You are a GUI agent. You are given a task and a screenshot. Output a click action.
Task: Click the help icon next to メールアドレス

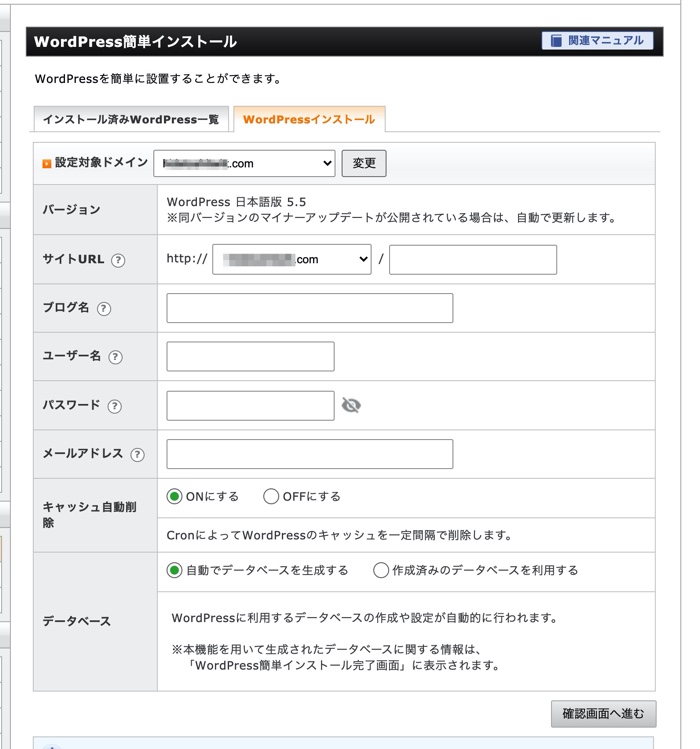point(137,454)
